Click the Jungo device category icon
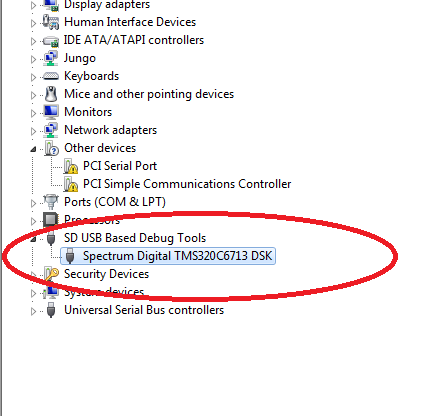436x416 pixels. click(51, 58)
